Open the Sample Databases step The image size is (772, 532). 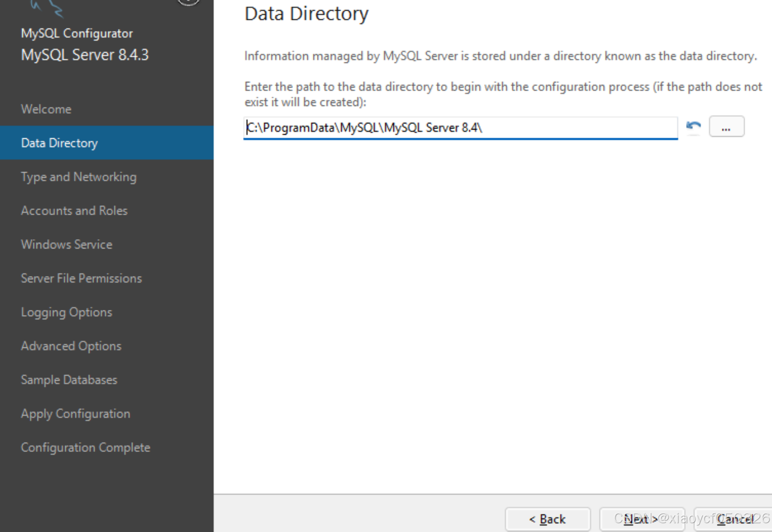coord(69,380)
